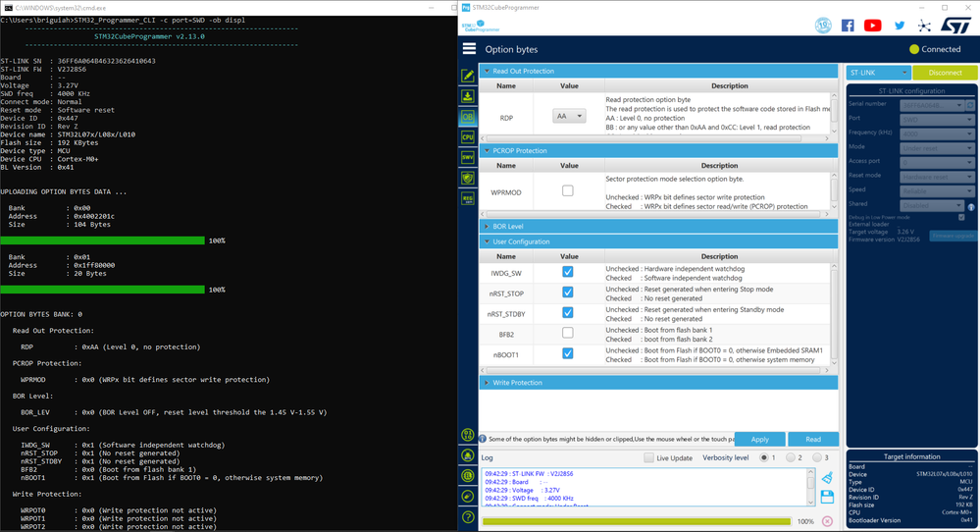Image resolution: width=980 pixels, height=532 pixels.
Task: Click the info icon beside option bytes hint
Action: pyautogui.click(x=483, y=439)
